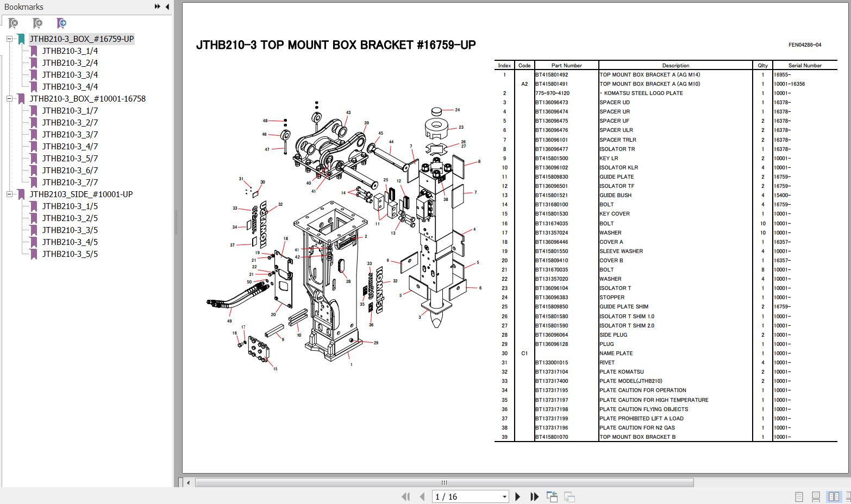This screenshot has width=851, height=504.
Task: Open bookmark JTHB210-3_3/5
Action: [70, 230]
